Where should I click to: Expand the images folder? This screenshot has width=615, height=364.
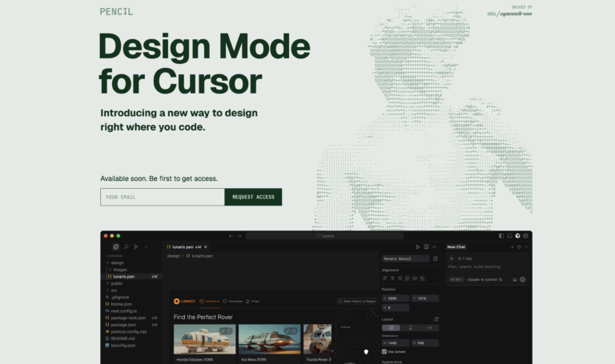(x=120, y=270)
